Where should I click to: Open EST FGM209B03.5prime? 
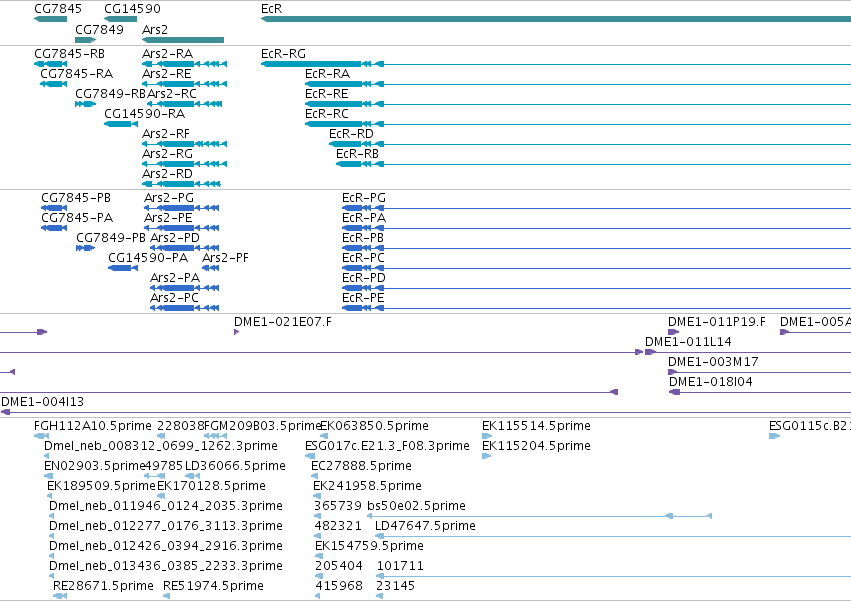(263, 426)
